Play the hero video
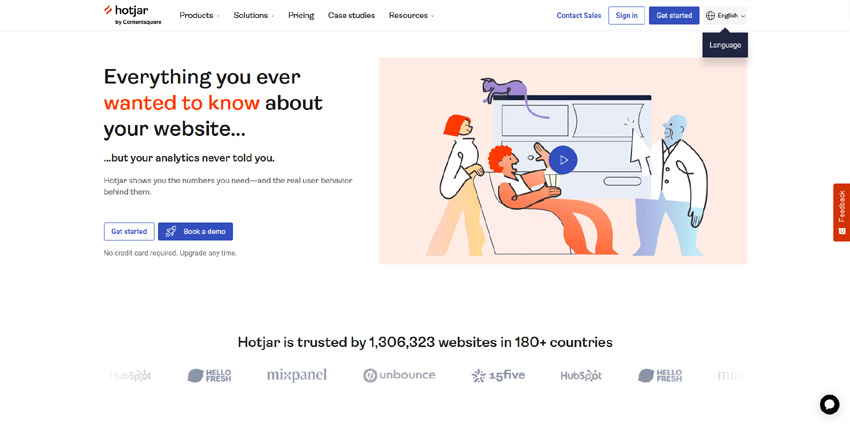The width and height of the screenshot is (850, 424). tap(563, 160)
